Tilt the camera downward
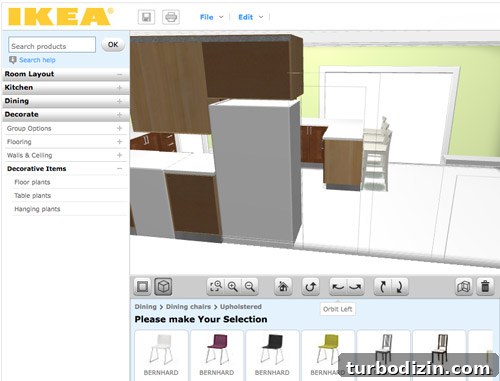This screenshot has width=500, height=381. [x=399, y=286]
